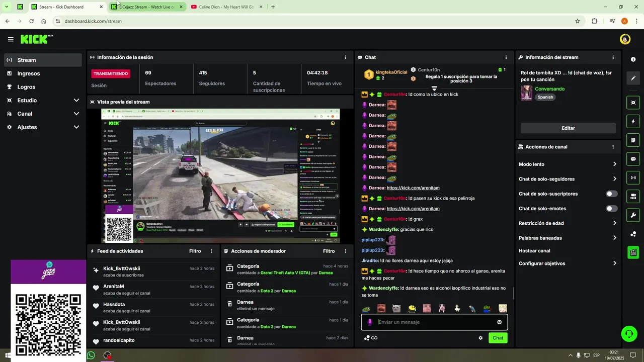
Task: Select Stream in the sidebar
Action: point(43,60)
